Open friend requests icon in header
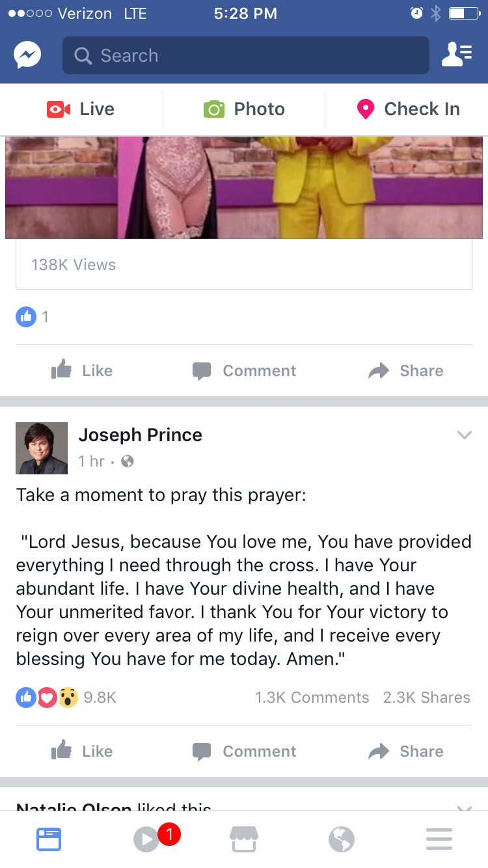 click(x=456, y=55)
